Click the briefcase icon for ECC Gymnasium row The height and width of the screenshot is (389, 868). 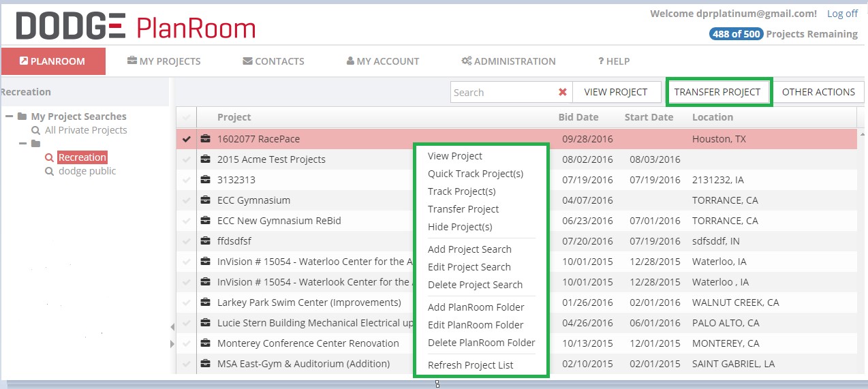(205, 200)
